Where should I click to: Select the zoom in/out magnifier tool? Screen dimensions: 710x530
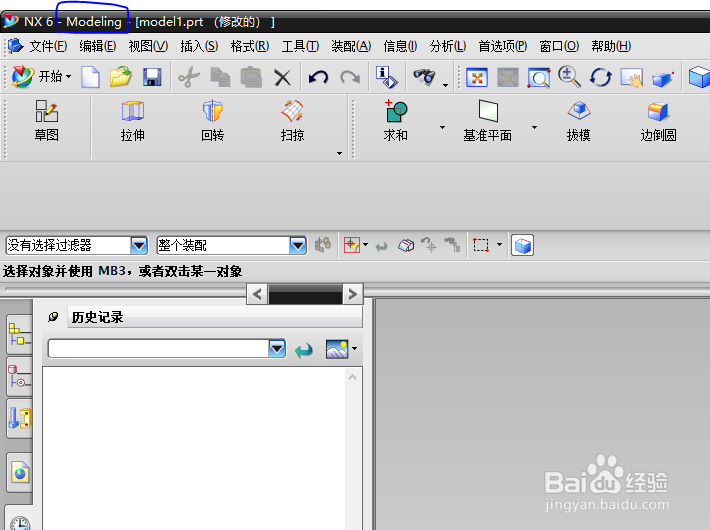(569, 77)
